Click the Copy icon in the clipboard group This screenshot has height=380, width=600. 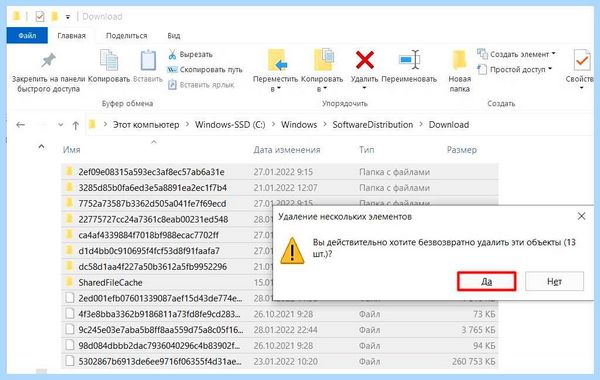tap(109, 60)
